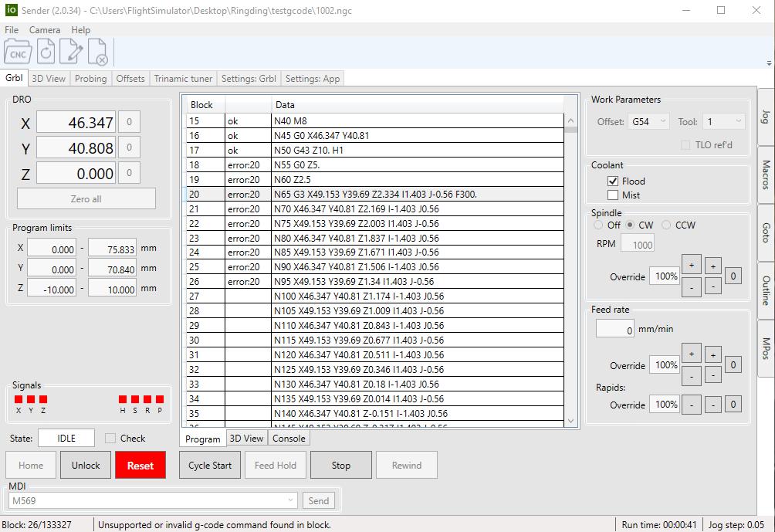775x532 pixels.
Task: Zero the X axis with its 0 button
Action: (x=129, y=122)
